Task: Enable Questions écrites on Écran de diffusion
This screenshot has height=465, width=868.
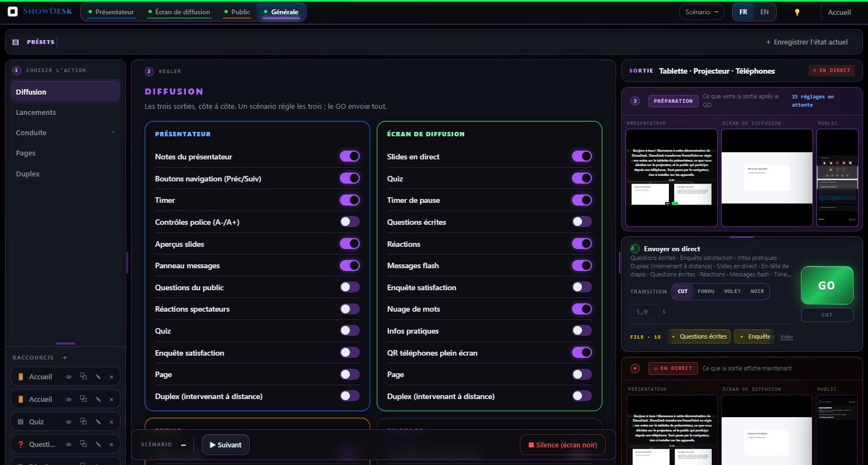Action: (582, 222)
